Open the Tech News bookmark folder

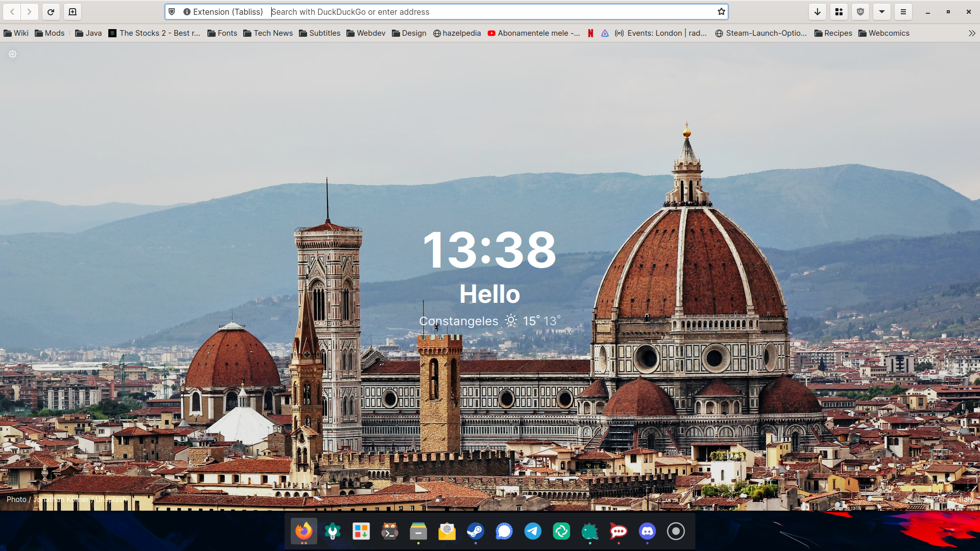click(268, 33)
